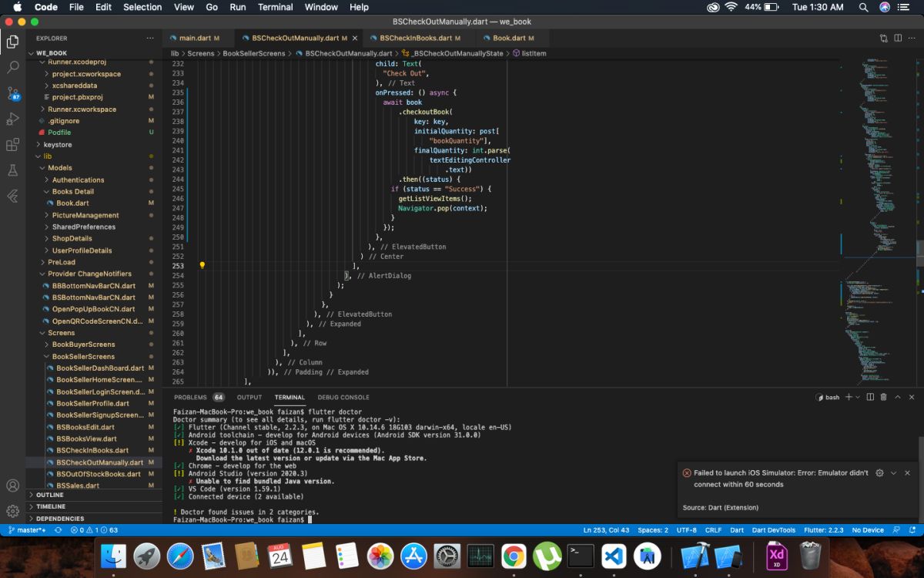Open the Terminal menu in menu bar
The width and height of the screenshot is (924, 578).
point(275,7)
